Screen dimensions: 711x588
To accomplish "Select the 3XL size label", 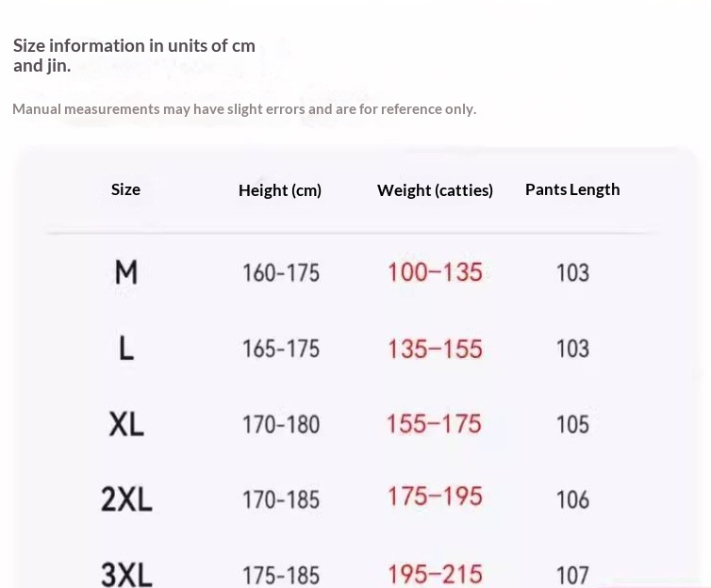I will coord(126,574).
